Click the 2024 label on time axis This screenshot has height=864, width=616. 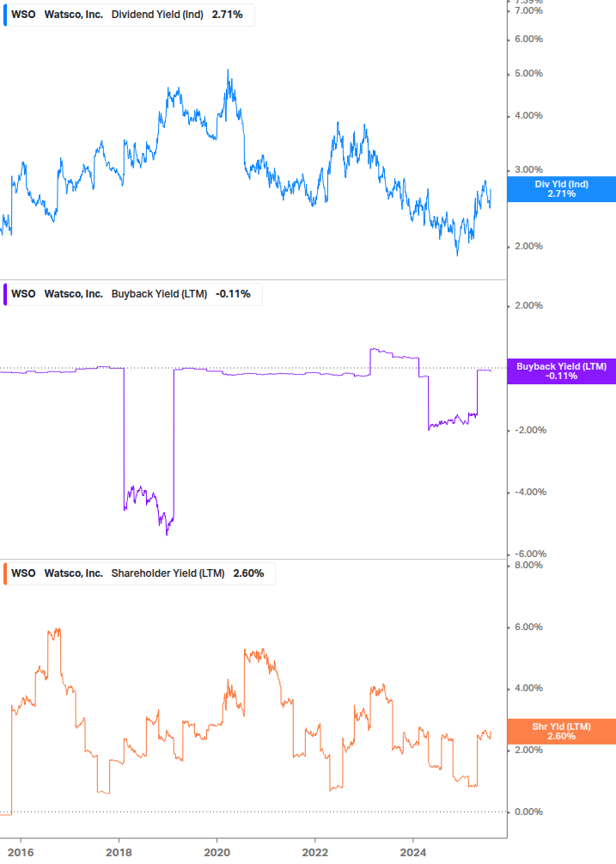(x=413, y=853)
